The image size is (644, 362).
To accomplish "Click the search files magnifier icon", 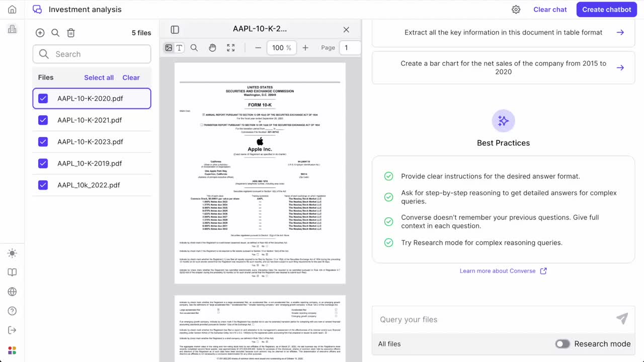I will (55, 33).
